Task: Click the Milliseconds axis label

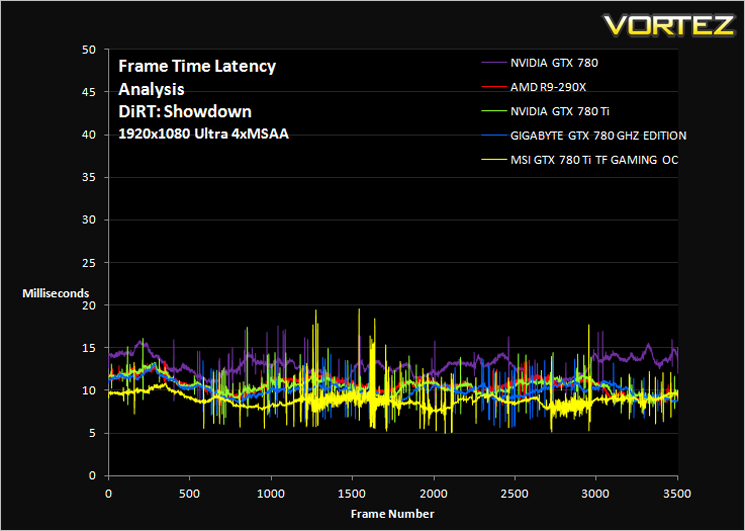Action: pos(56,294)
